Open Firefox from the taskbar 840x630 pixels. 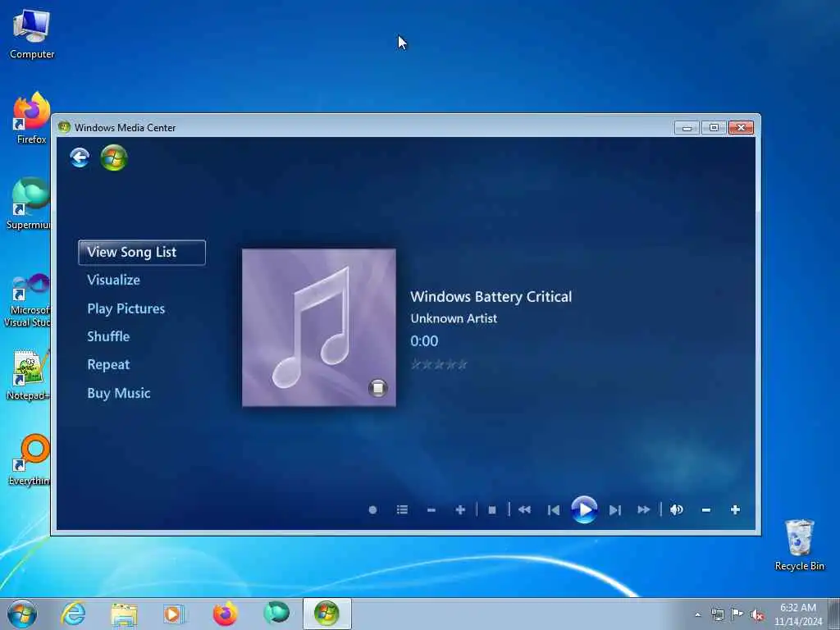click(x=226, y=614)
